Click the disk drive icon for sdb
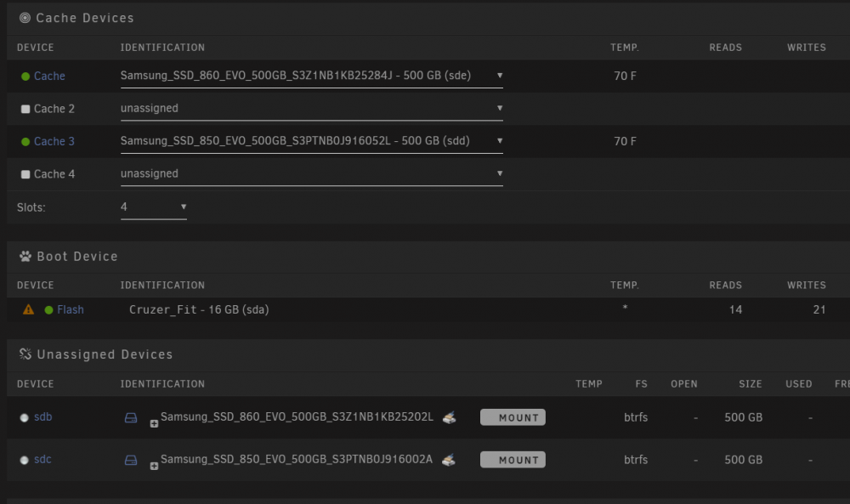This screenshot has height=504, width=850. coord(131,417)
